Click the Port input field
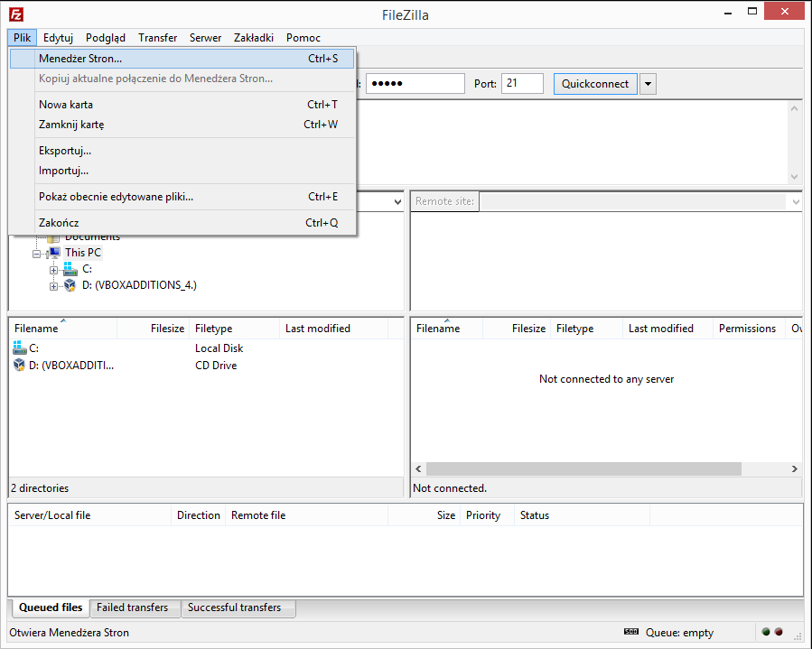This screenshot has width=812, height=649. pos(522,83)
